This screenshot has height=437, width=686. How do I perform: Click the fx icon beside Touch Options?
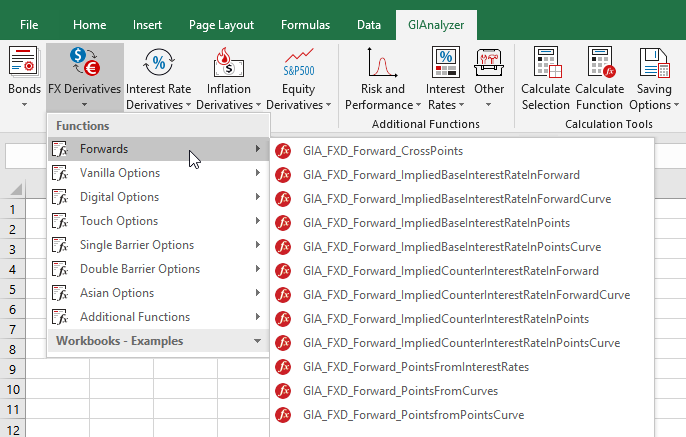[60, 221]
